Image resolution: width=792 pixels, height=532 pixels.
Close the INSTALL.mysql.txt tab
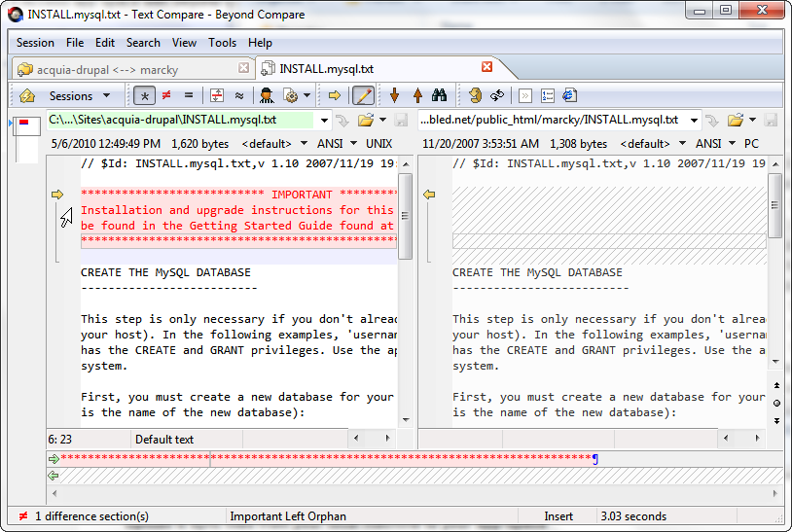tap(486, 67)
